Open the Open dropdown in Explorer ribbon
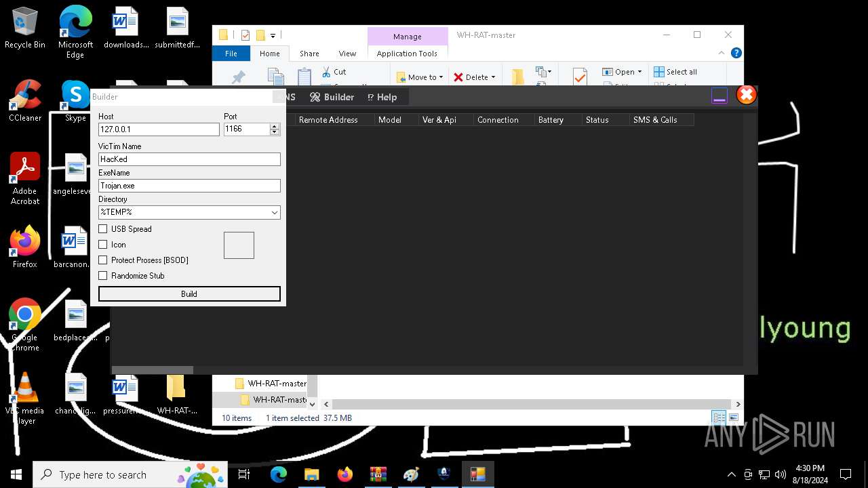This screenshot has width=868, height=488. pos(622,72)
